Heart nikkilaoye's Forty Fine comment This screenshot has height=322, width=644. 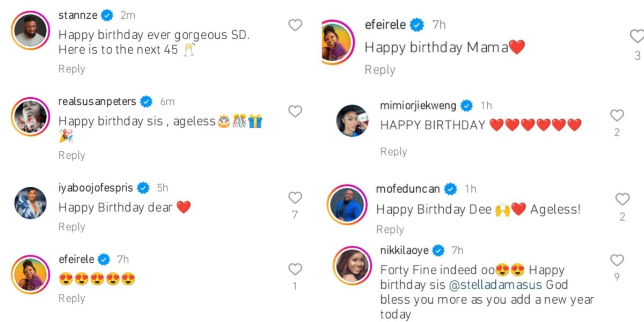[x=617, y=260]
